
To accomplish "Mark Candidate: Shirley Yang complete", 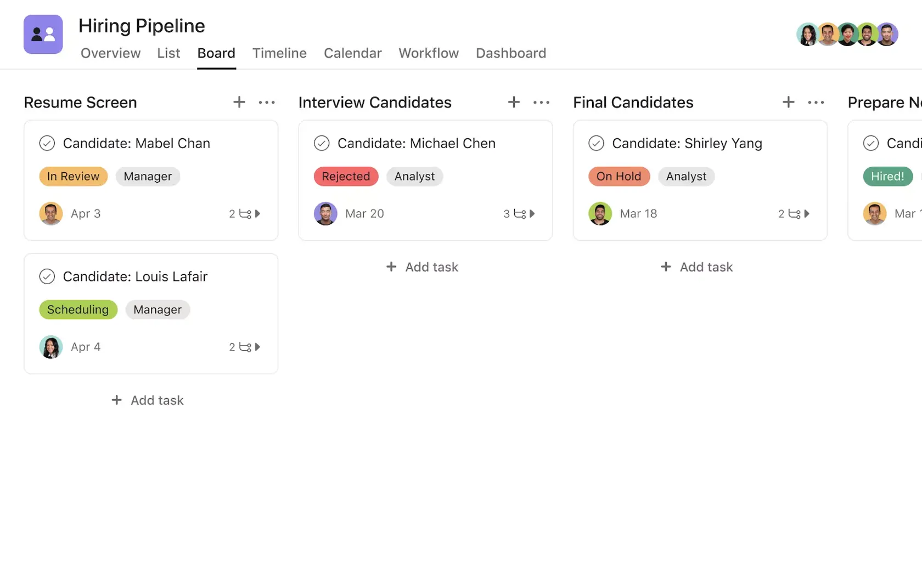I will click(596, 143).
